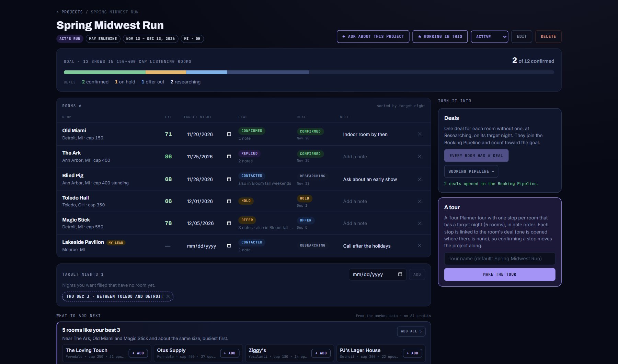
Task: Delete the Spring Midwest Run project
Action: coord(548,36)
